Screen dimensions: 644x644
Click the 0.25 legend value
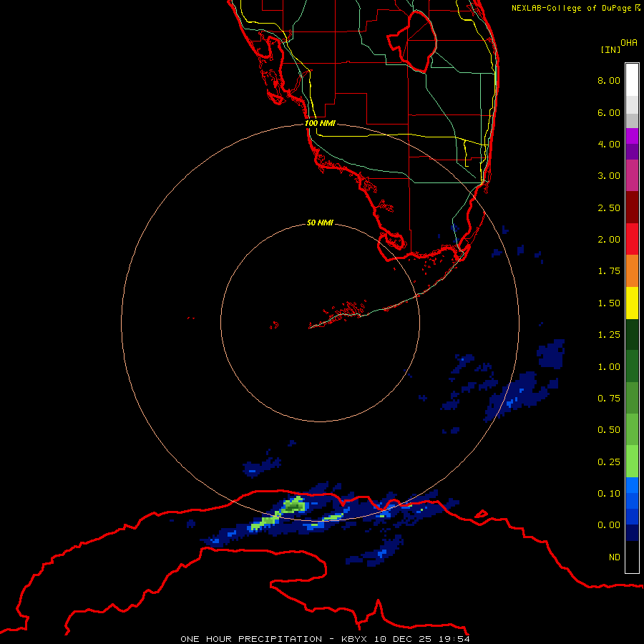point(609,462)
